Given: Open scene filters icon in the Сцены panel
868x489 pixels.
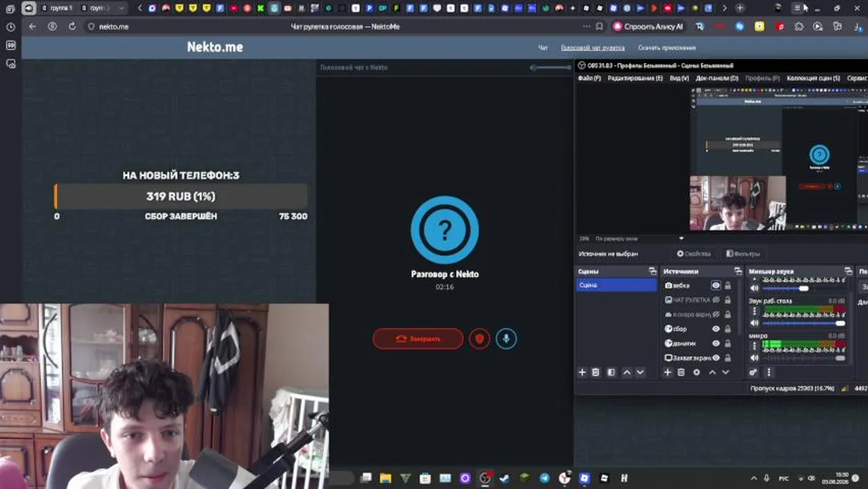Looking at the screenshot, I should pyautogui.click(x=611, y=372).
